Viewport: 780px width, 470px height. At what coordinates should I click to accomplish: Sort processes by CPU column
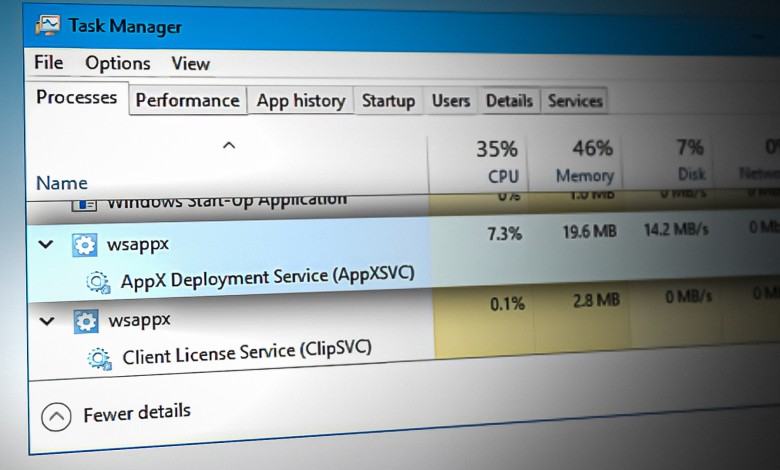503,176
